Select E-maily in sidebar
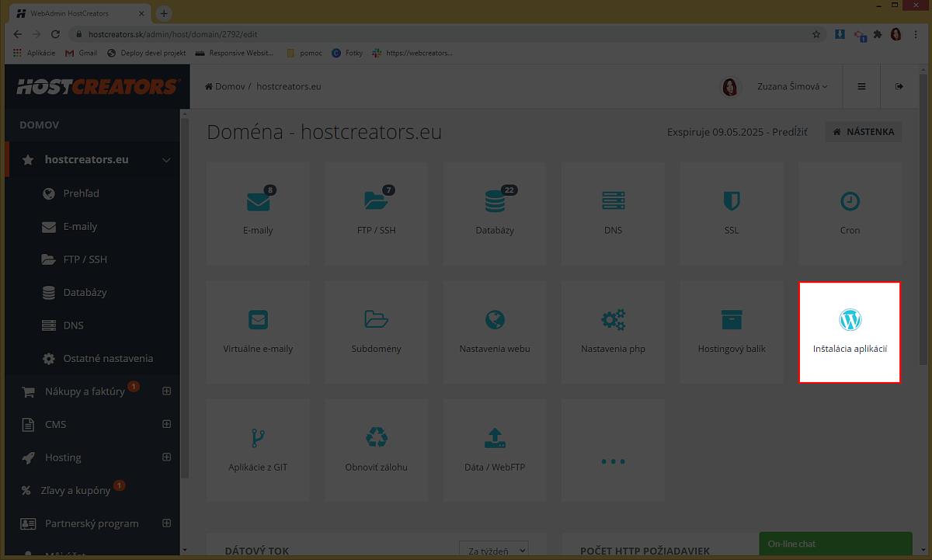932x560 pixels. click(80, 227)
